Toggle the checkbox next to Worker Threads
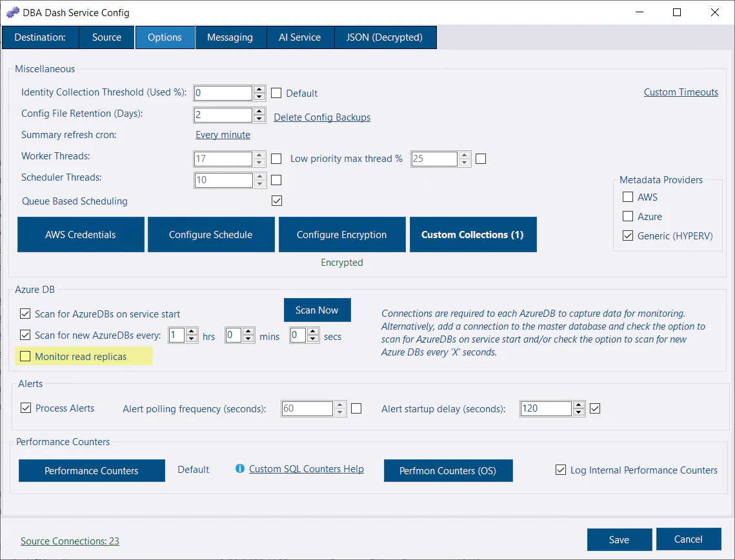The image size is (735, 560). pyautogui.click(x=277, y=159)
